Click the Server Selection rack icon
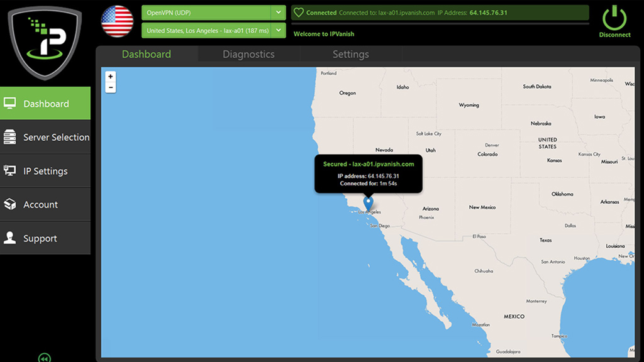Viewport: 644px width, 362px height. (x=10, y=136)
